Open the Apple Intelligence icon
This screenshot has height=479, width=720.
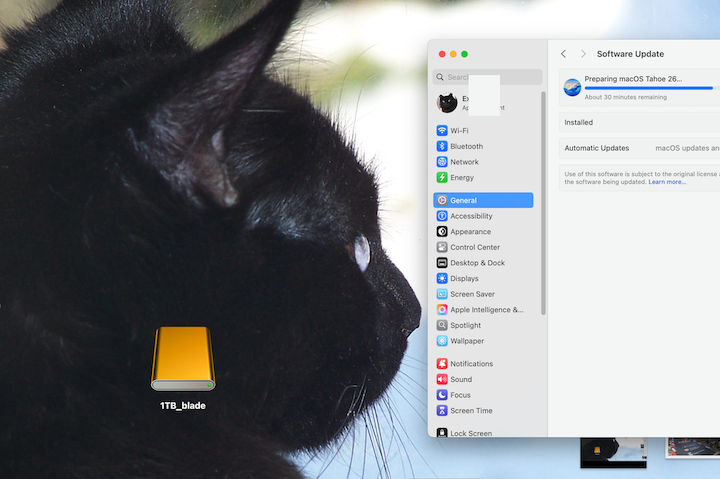[x=442, y=310]
